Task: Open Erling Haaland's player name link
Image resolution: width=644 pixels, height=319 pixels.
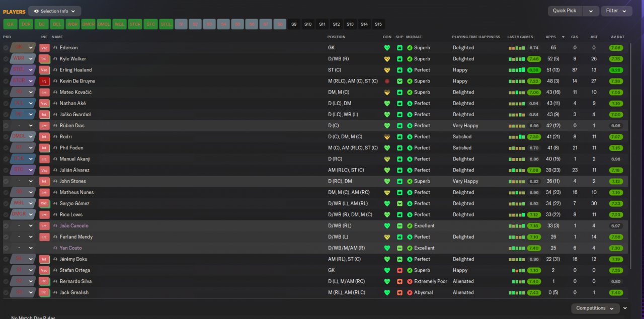Action: [75, 70]
